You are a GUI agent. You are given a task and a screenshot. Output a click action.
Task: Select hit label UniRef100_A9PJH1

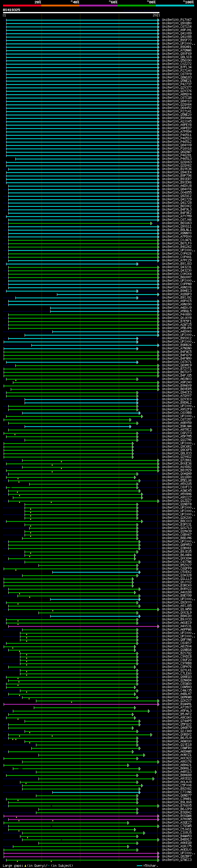tap(177, 30)
